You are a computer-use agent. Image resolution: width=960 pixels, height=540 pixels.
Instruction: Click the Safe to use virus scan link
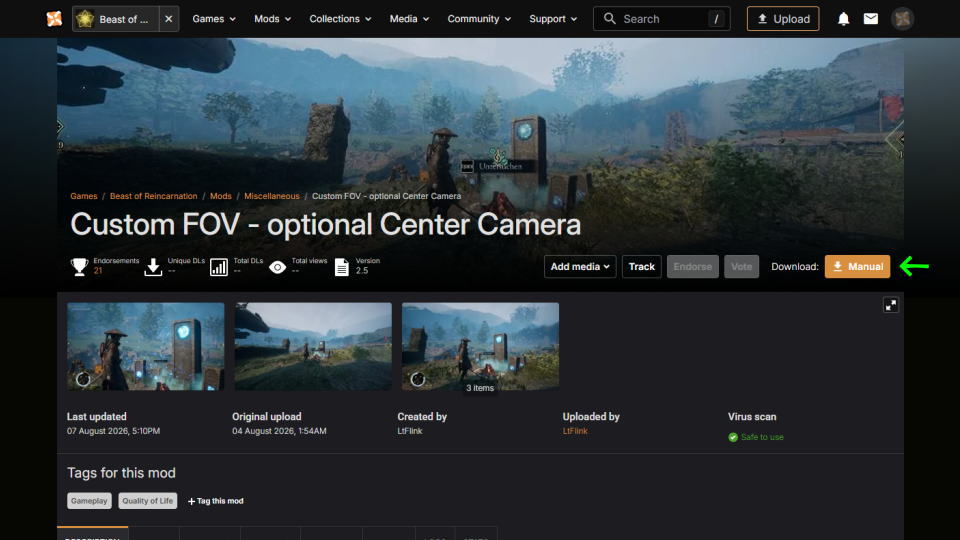[x=762, y=437]
